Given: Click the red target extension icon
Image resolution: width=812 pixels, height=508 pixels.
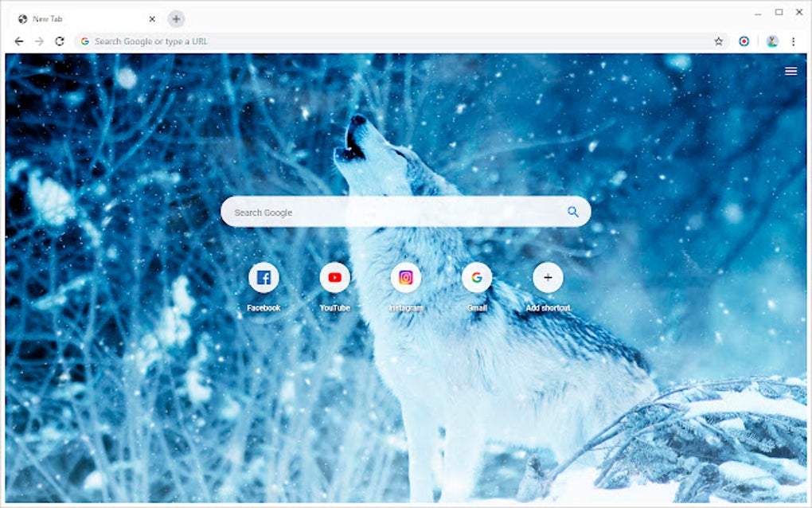Looking at the screenshot, I should (x=744, y=41).
